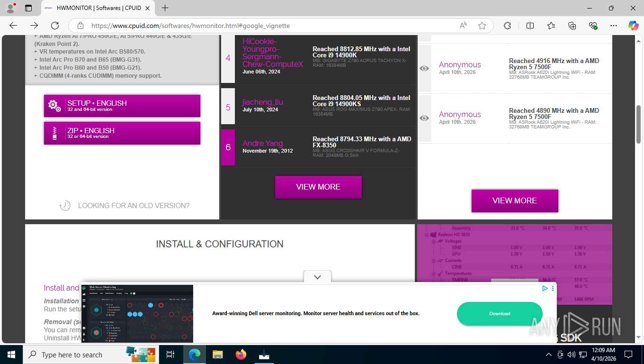
Task: Open File Explorer from the taskbar
Action: 217,355
